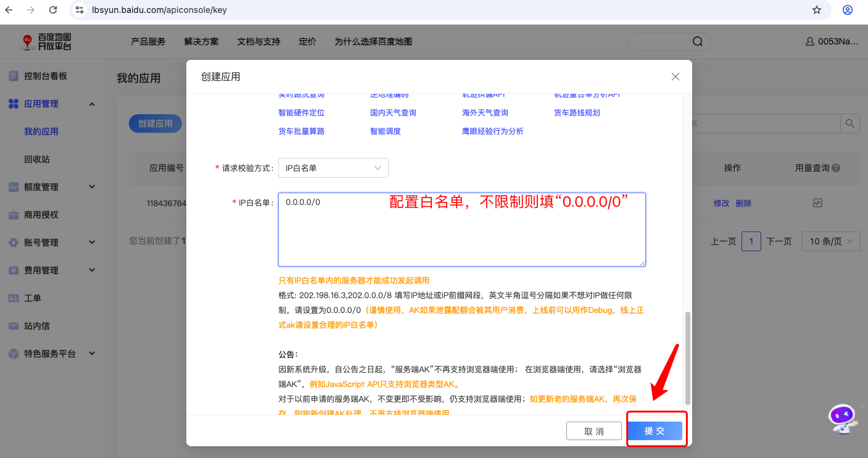Viewport: 868px width, 458px height.
Task: Open the 解决方案 top menu
Action: coord(201,41)
